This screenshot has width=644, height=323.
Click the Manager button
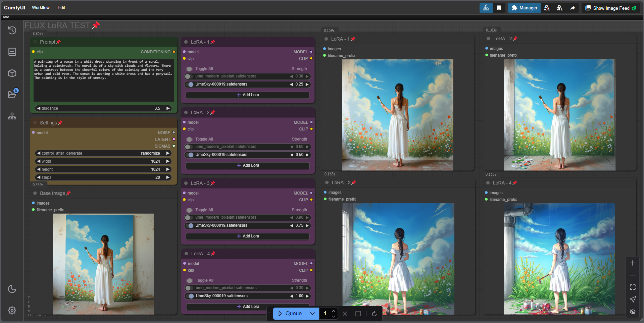(524, 8)
